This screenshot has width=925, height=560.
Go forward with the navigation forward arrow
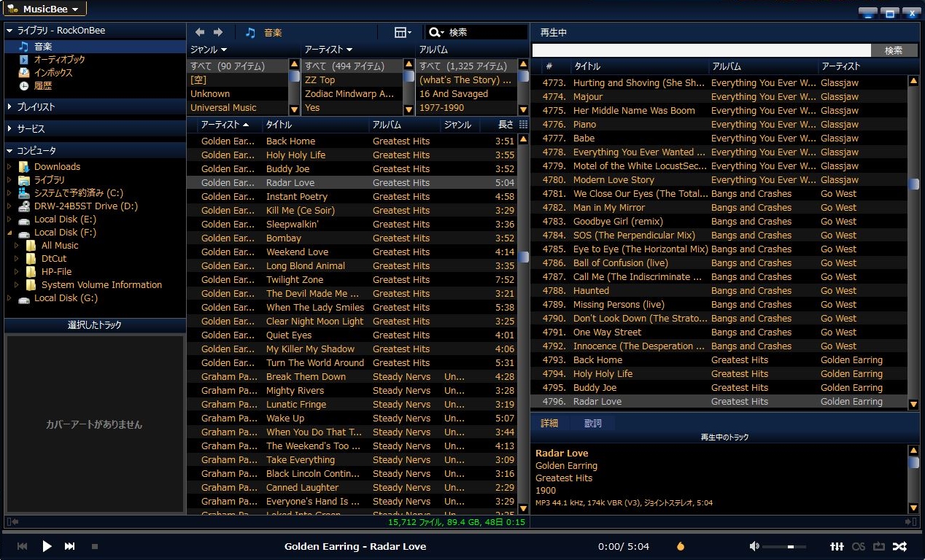[x=218, y=32]
